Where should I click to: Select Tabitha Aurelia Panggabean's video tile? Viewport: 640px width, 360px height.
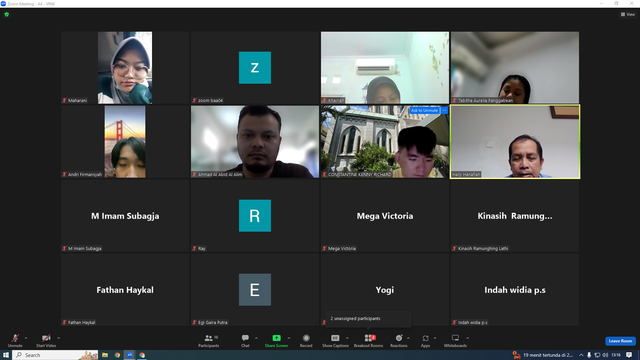click(515, 68)
